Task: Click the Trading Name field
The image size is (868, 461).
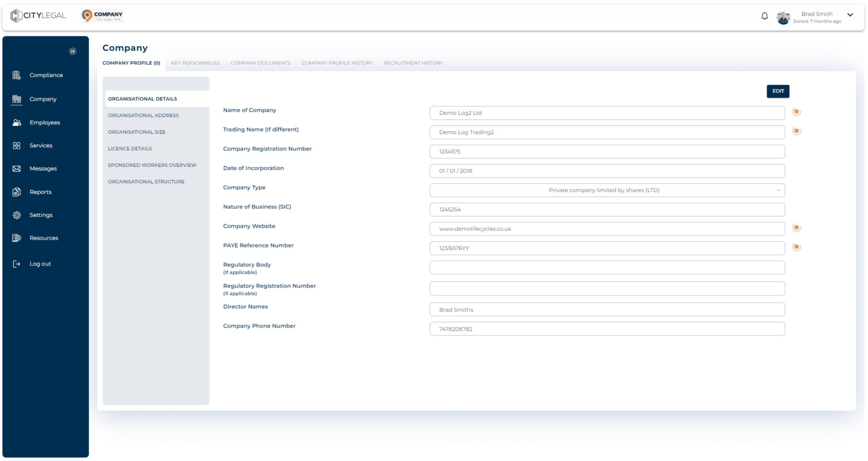Action: click(x=607, y=132)
